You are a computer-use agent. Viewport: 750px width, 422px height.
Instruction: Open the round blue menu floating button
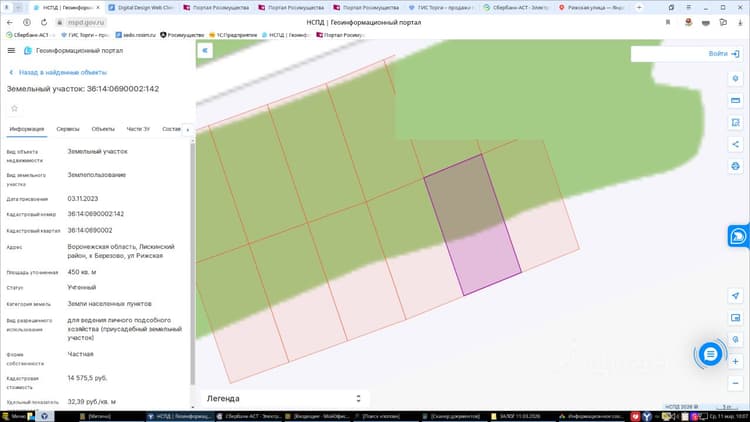710,355
